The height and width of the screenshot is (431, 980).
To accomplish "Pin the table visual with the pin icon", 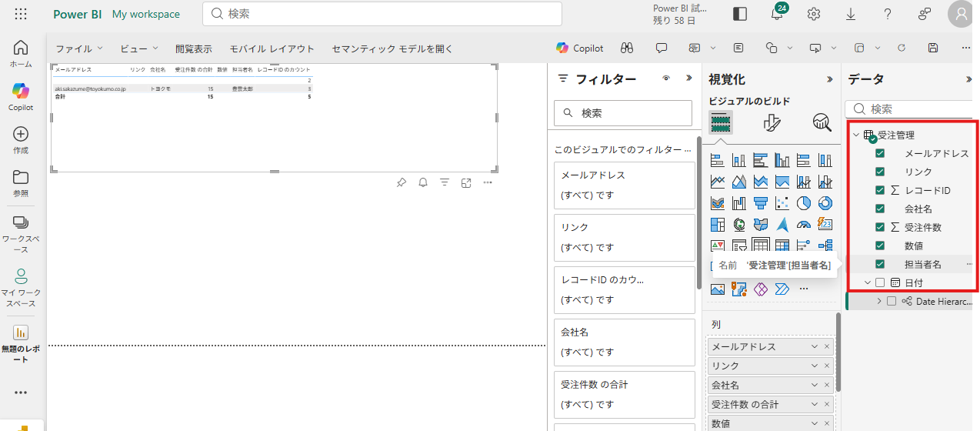I will [401, 182].
